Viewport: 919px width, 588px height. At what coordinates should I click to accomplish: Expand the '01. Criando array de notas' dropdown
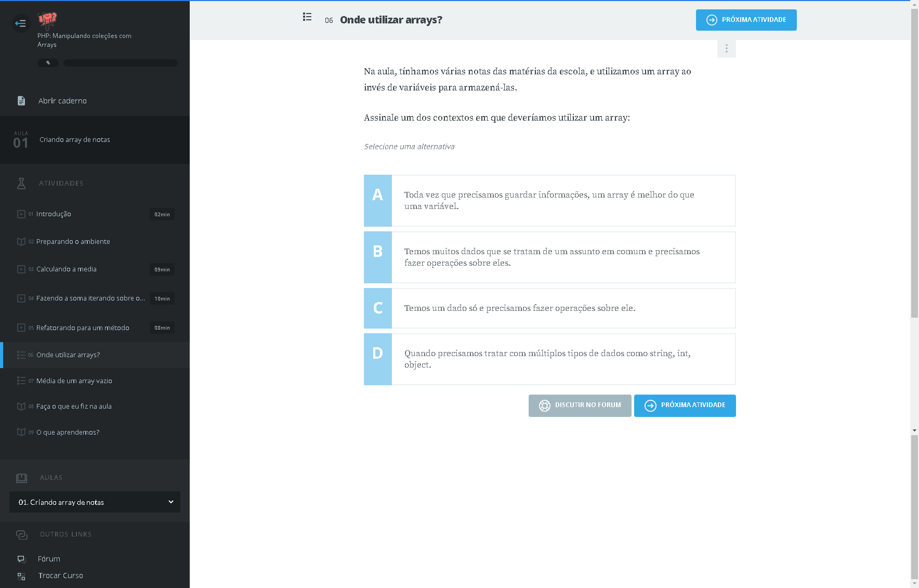coord(95,502)
